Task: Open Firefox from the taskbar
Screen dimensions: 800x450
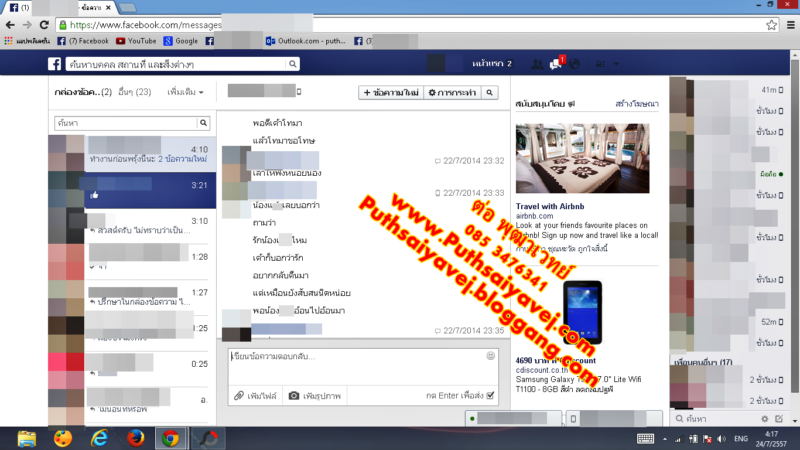Action: 135,439
